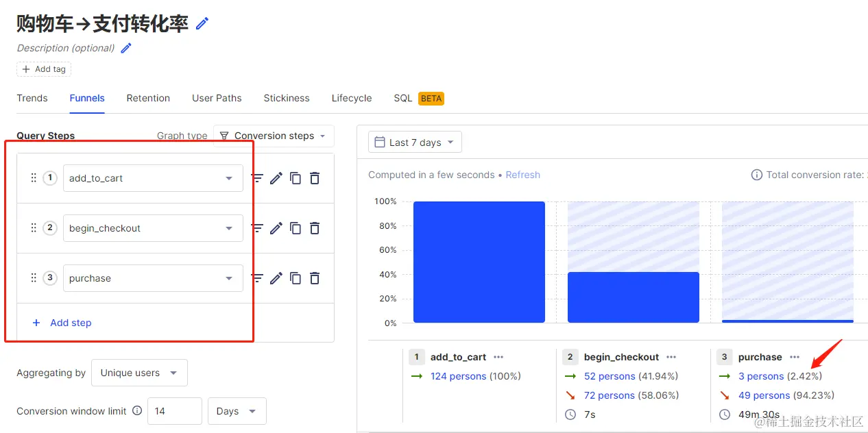Click the Refresh link
868x433 pixels.
pyautogui.click(x=523, y=175)
